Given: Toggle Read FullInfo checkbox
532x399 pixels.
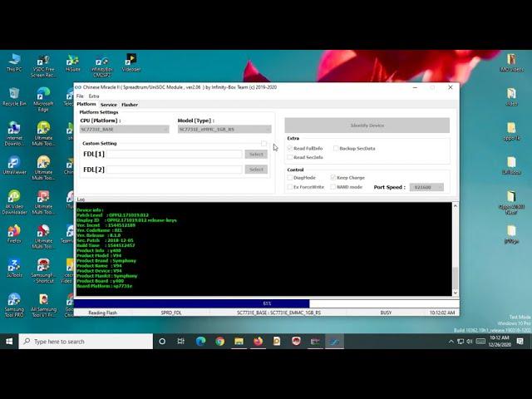Looking at the screenshot, I should [x=290, y=148].
